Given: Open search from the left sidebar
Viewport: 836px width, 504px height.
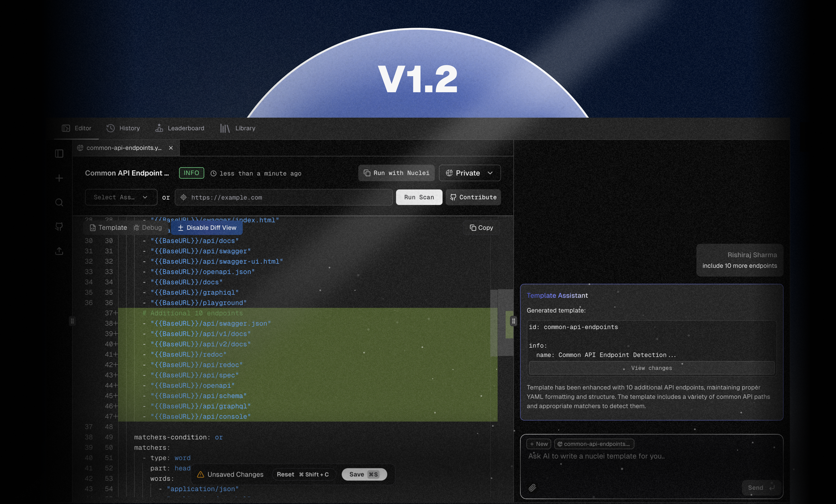Looking at the screenshot, I should [x=59, y=203].
